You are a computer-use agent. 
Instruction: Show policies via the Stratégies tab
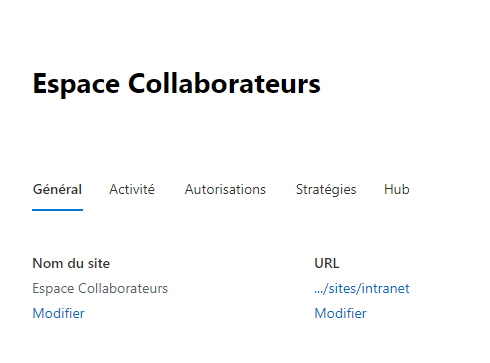[326, 190]
